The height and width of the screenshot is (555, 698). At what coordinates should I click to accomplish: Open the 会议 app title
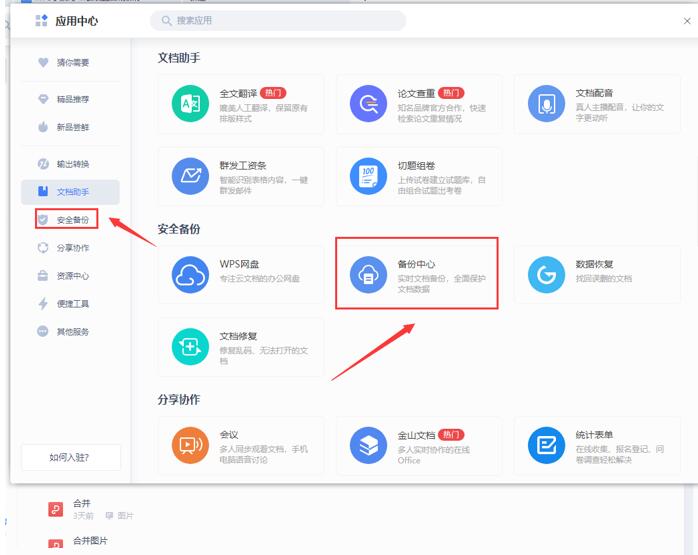coord(229,434)
